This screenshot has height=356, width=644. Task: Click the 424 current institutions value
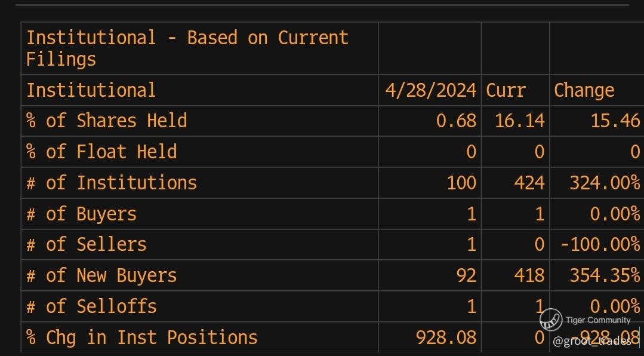coord(529,183)
